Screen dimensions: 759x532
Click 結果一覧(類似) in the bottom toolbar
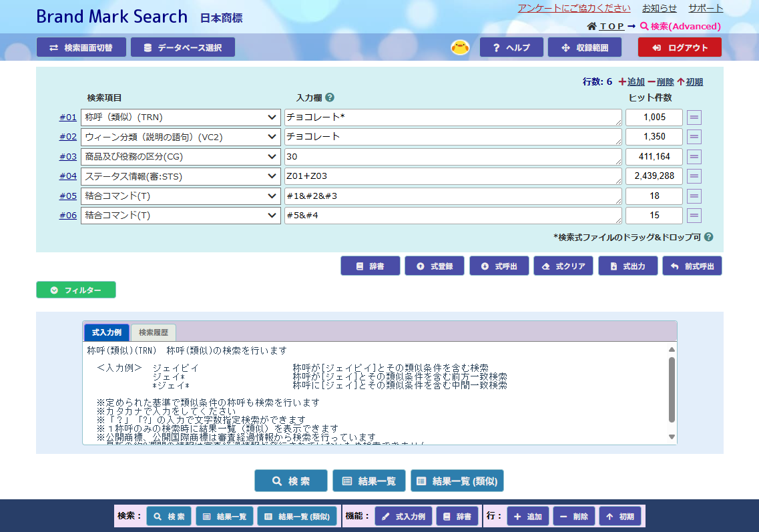(297, 516)
